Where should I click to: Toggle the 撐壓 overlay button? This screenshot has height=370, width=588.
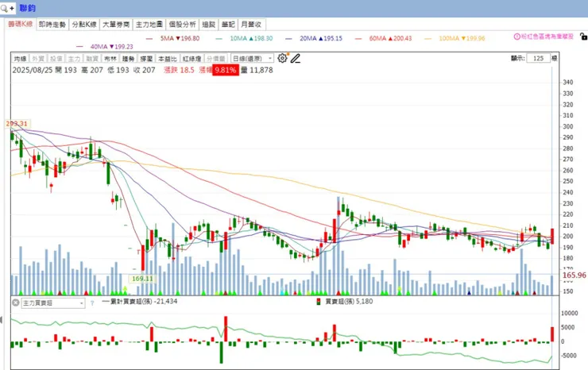(146, 59)
